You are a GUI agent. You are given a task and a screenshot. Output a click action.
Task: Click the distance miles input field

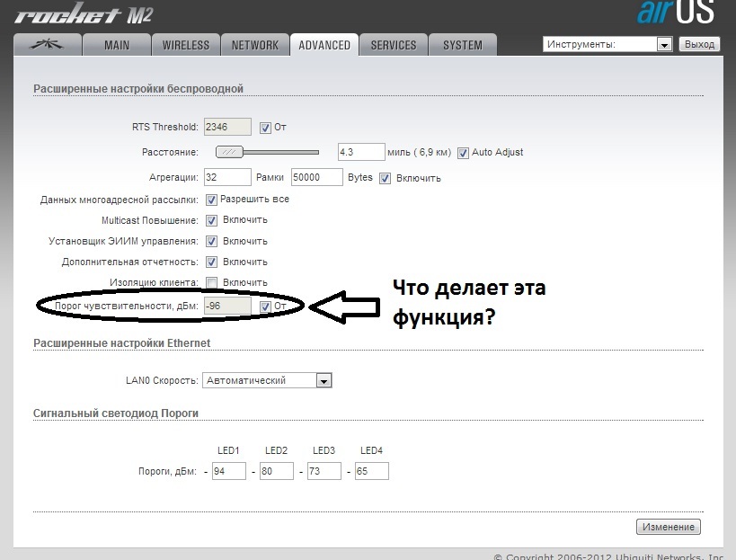point(361,152)
